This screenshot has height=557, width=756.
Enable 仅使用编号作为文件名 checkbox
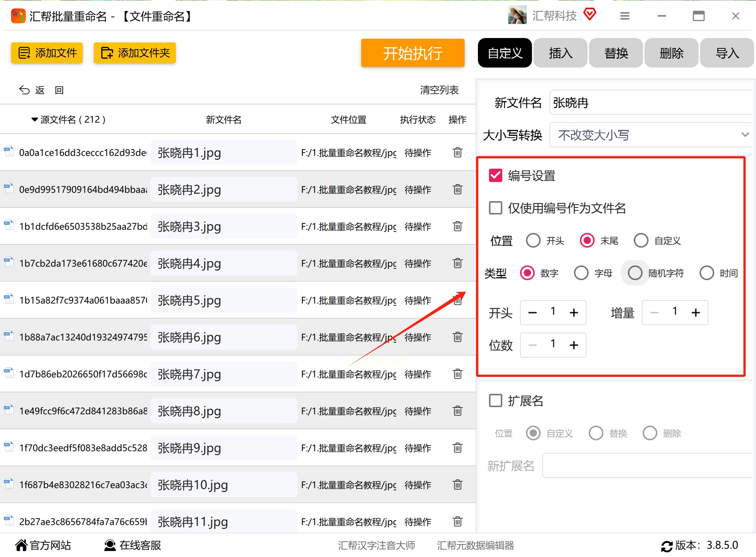(x=495, y=208)
